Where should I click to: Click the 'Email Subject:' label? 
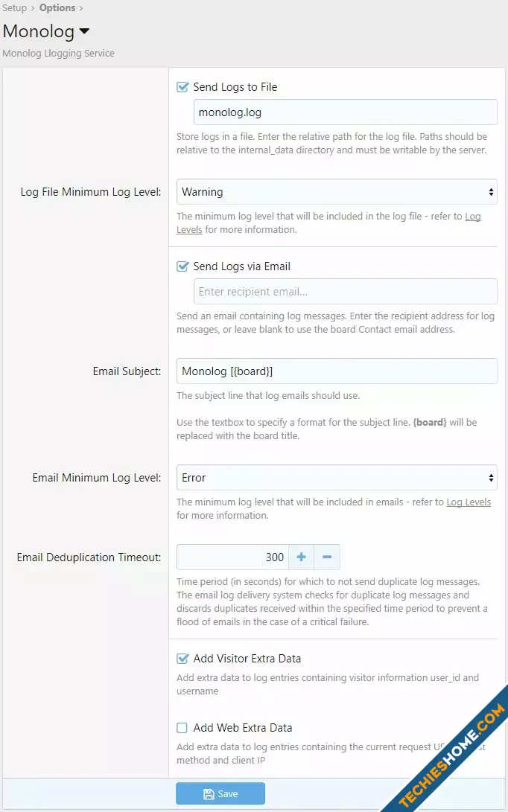(x=127, y=371)
